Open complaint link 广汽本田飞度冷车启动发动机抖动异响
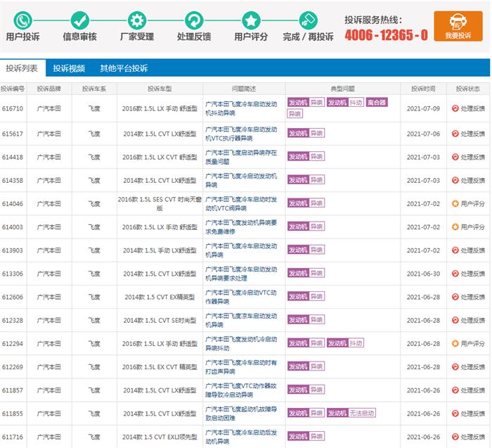This screenshot has width=492, height=448. click(241, 108)
